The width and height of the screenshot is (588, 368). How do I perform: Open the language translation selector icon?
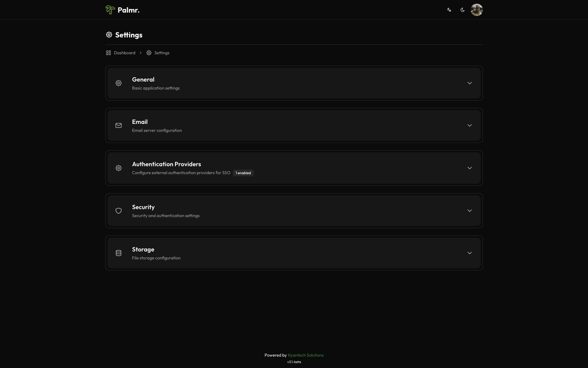[x=449, y=10]
